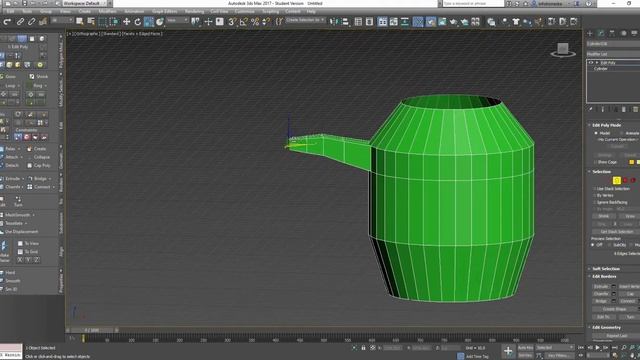Toggle the 3D Snaps icon
640x360 pixels.
pyautogui.click(x=232, y=22)
